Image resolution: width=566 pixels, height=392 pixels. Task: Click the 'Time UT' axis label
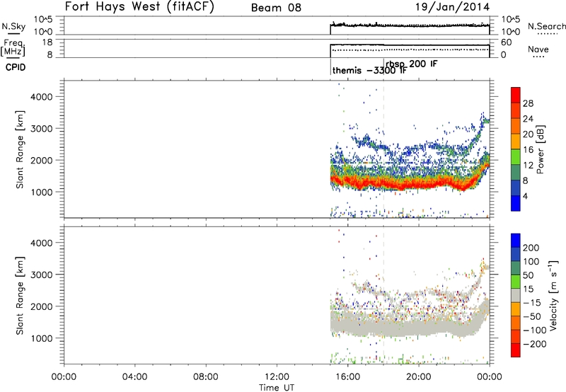[x=277, y=388]
